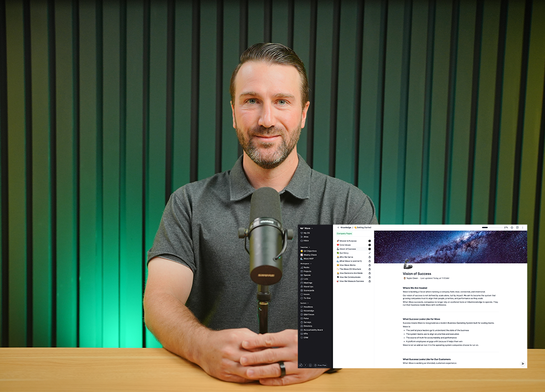Toggle completion status on Mission & Purpose
The width and height of the screenshot is (545, 392).
(x=369, y=241)
